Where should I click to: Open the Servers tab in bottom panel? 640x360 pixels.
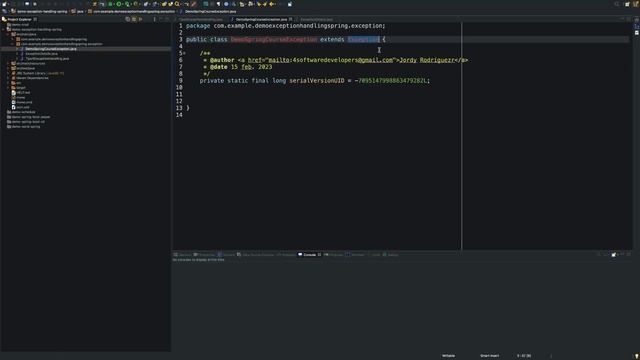click(226, 255)
